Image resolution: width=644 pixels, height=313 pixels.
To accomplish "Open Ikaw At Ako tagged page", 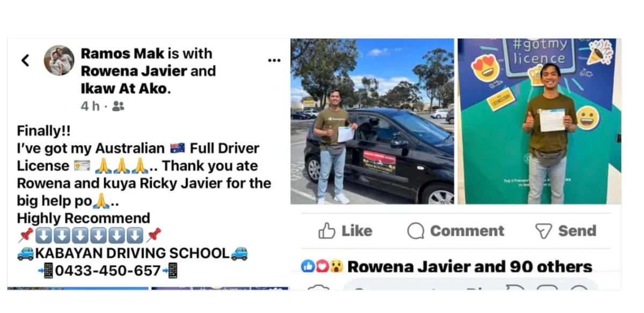I will 125,89.
